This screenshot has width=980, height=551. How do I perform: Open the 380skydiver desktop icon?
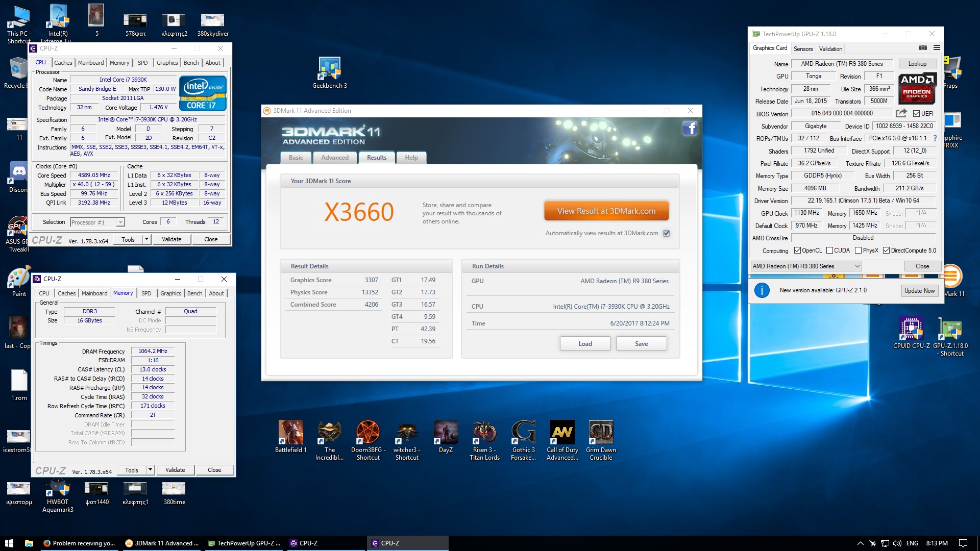point(213,24)
